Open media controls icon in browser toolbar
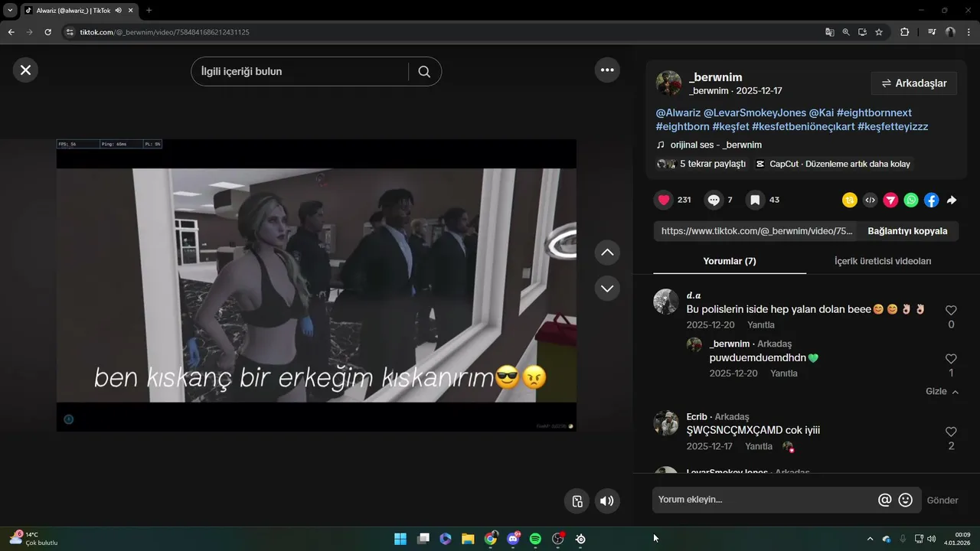Image resolution: width=980 pixels, height=551 pixels. tap(932, 32)
